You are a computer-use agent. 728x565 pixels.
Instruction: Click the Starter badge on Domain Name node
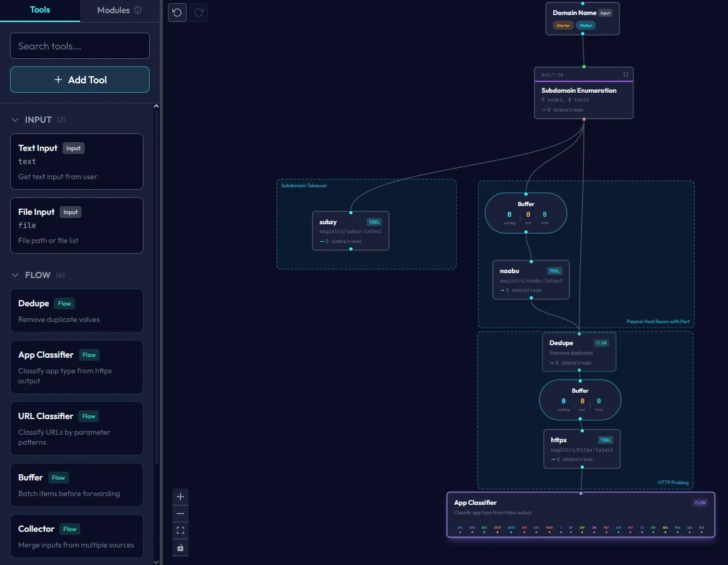pos(563,25)
